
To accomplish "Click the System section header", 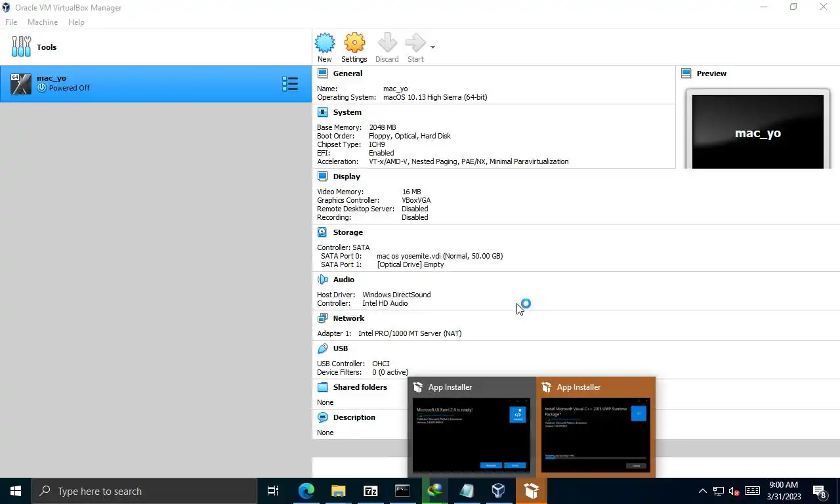I will (347, 112).
